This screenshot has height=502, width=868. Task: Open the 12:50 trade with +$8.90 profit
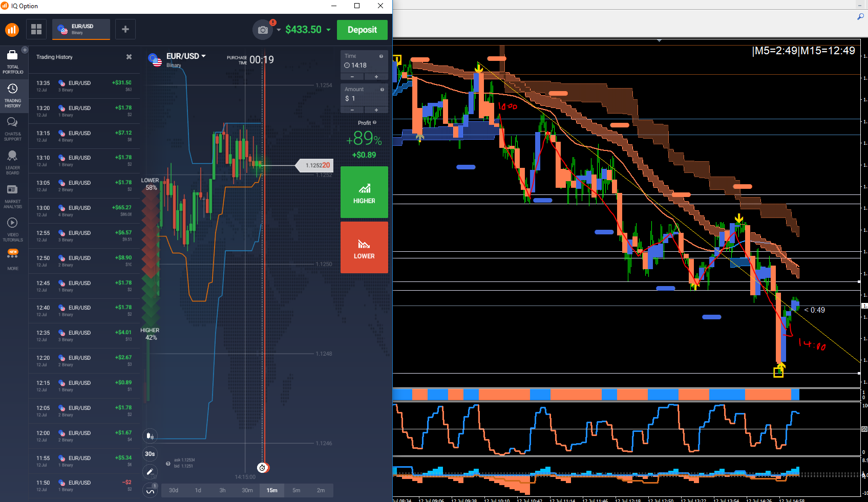[x=84, y=261]
